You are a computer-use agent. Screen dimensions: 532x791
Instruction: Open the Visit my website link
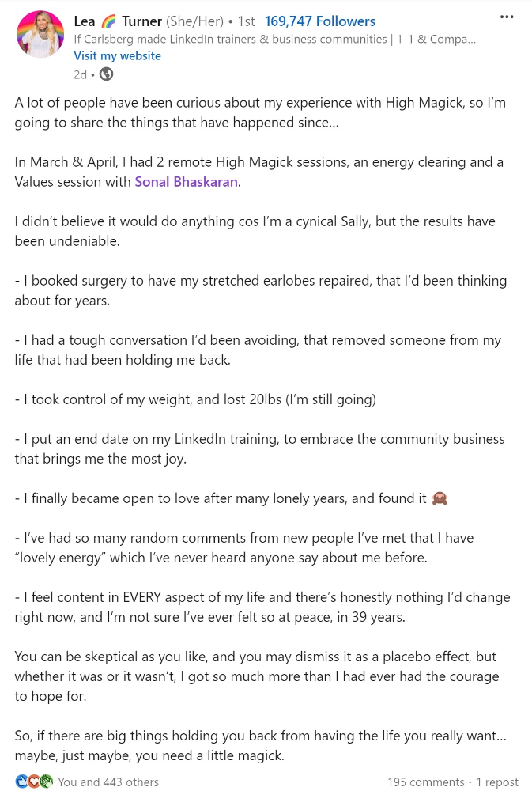tap(118, 55)
